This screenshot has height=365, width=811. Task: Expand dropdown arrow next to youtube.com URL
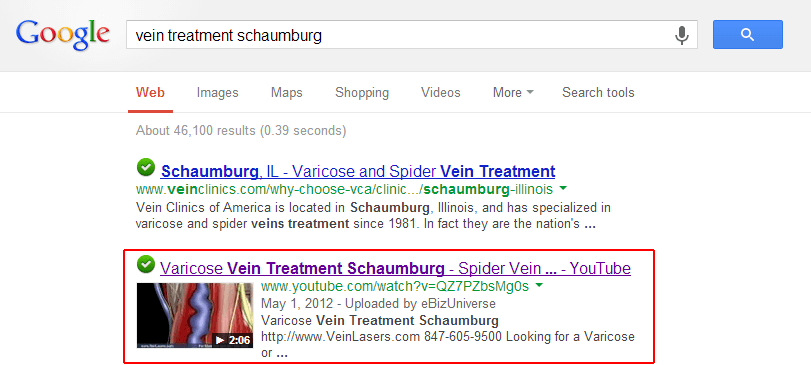539,285
